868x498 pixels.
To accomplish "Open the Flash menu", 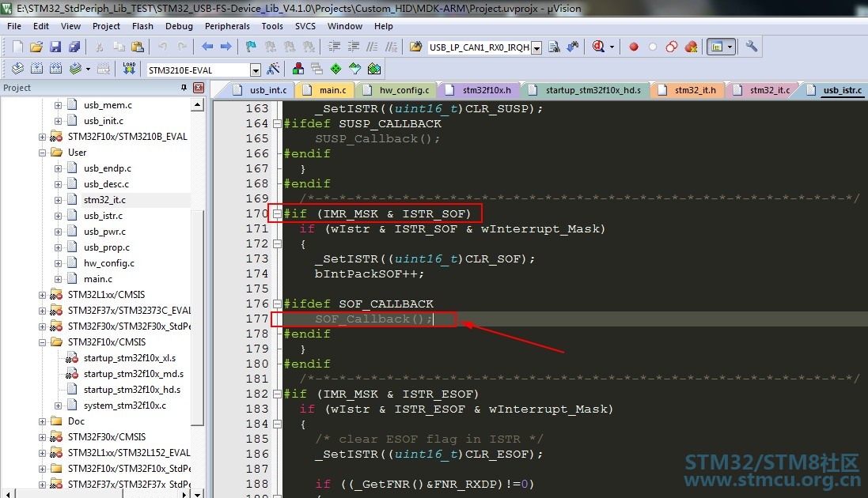I will pos(143,26).
